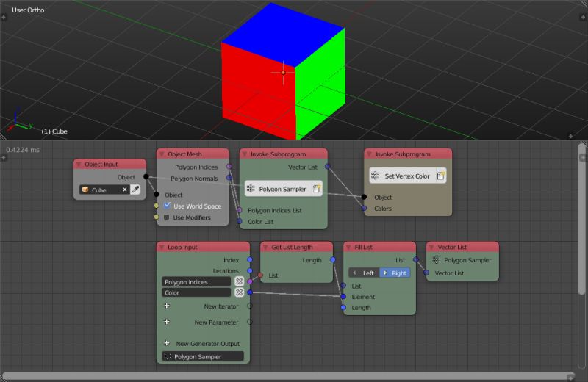Open the Set Vertex Color subprogram chooser
The width and height of the screenshot is (588, 382).
pos(403,176)
